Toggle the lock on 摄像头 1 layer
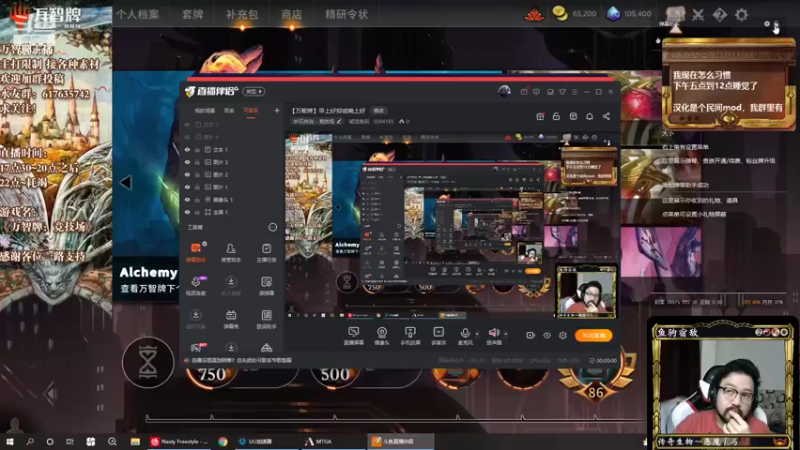This screenshot has height=450, width=800. coord(197,199)
